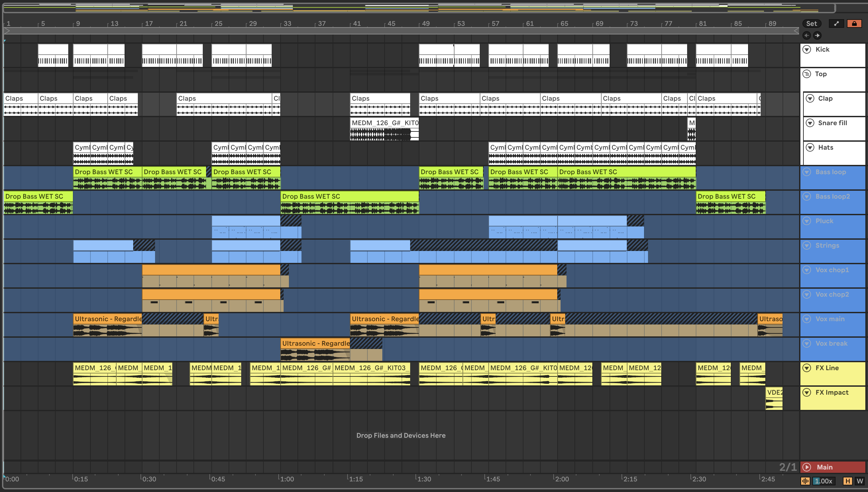Fold the Pluck track

coord(807,221)
